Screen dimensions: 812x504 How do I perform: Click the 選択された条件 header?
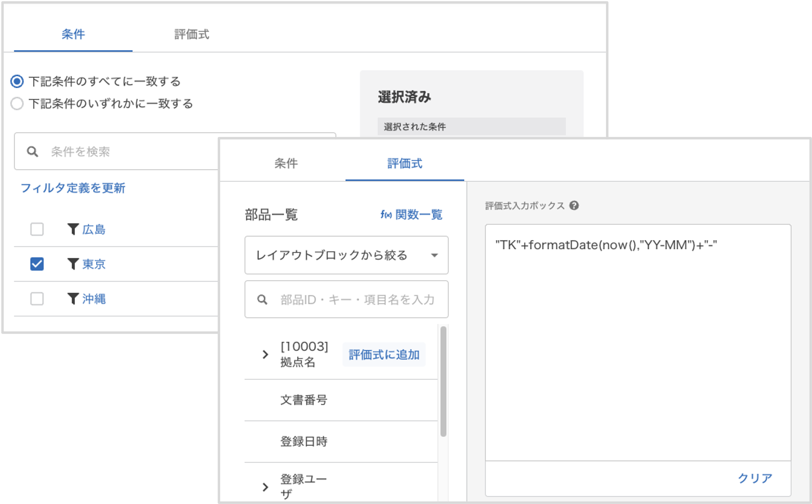[x=472, y=127]
